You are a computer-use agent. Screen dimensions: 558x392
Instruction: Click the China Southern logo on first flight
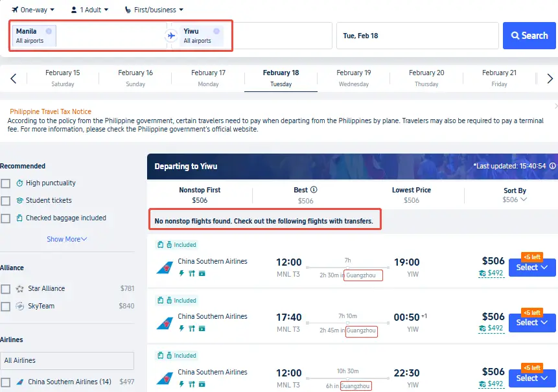(165, 268)
